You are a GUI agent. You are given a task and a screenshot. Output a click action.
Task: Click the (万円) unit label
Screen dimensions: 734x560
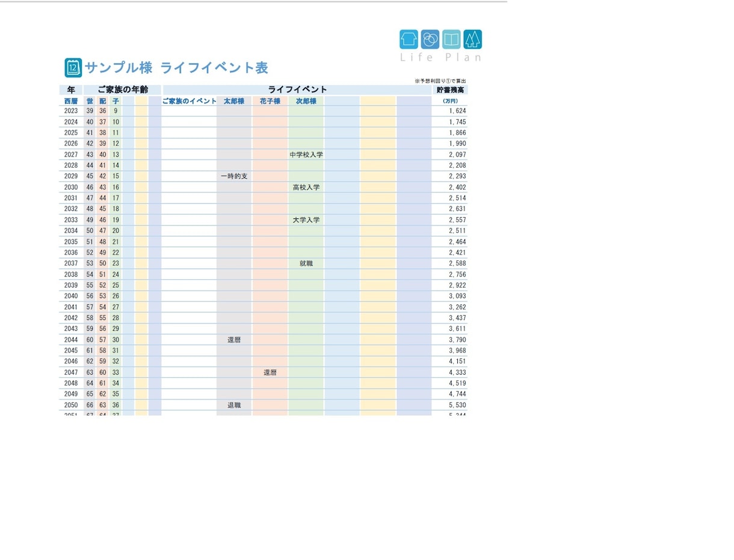coord(450,101)
